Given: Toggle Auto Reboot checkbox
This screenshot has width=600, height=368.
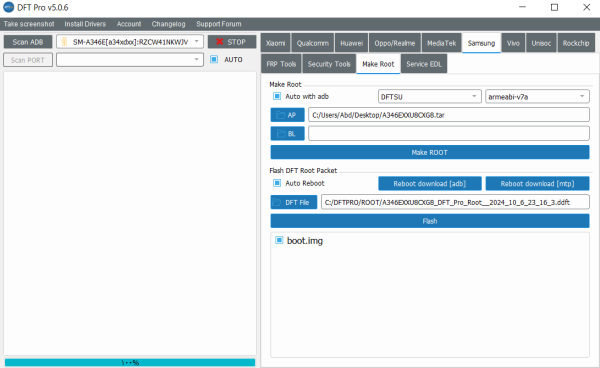Looking at the screenshot, I should 277,183.
